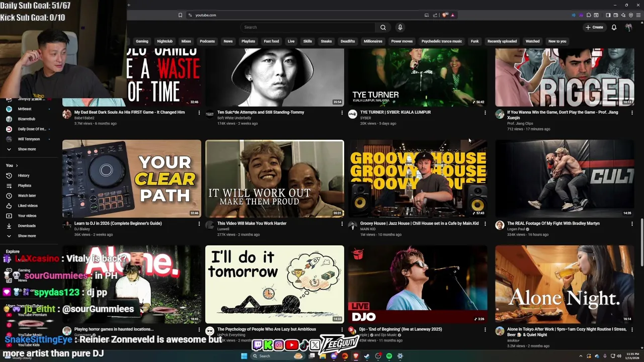Start voice search with the microphone icon
Viewport: 644px width, 362px height.
coord(400,27)
